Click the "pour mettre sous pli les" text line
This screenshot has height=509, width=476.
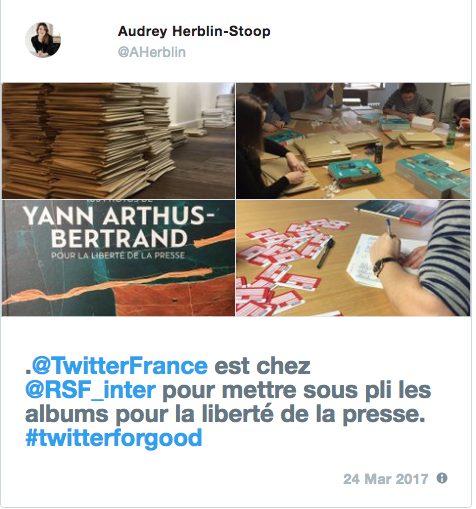point(297,390)
